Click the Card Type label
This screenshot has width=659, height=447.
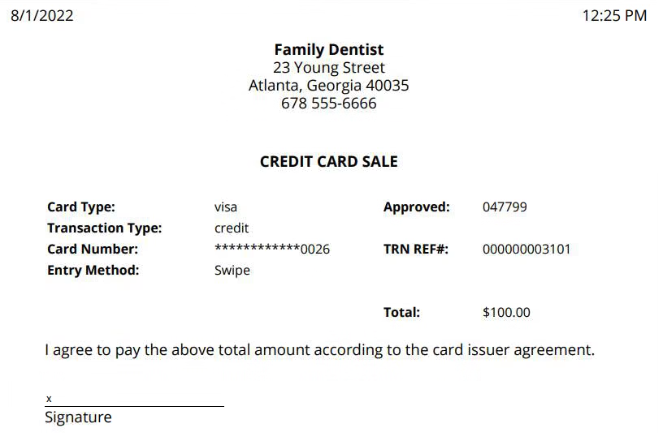click(81, 207)
